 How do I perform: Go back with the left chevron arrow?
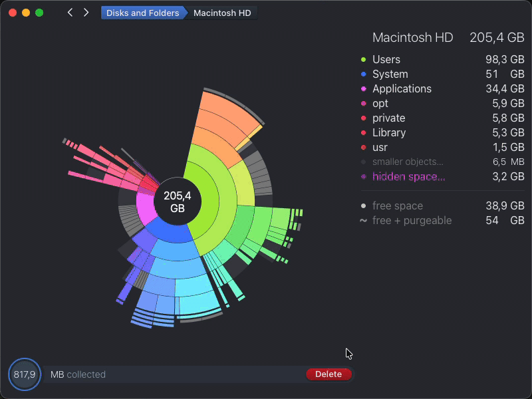coord(70,13)
